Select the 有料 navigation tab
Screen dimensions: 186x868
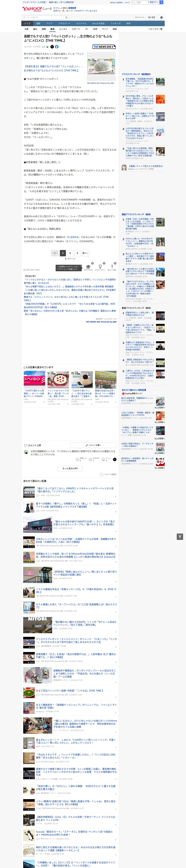click(x=128, y=24)
